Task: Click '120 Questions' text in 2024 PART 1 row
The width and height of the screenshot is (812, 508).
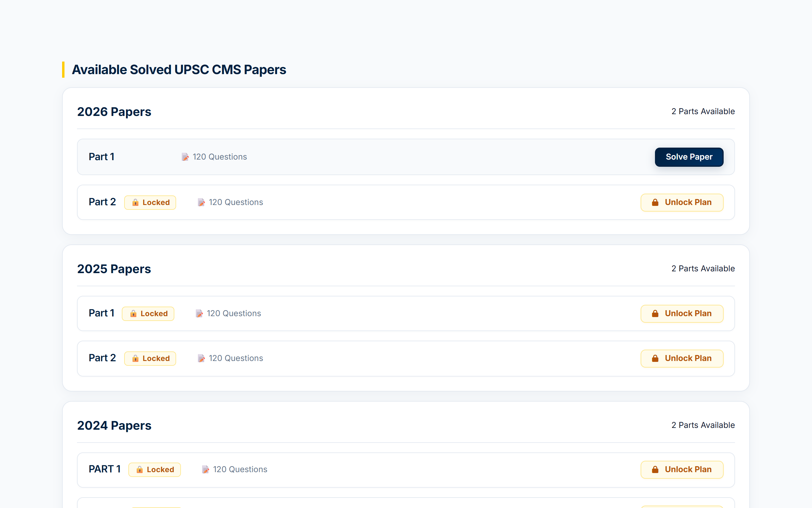Action: 240,470
